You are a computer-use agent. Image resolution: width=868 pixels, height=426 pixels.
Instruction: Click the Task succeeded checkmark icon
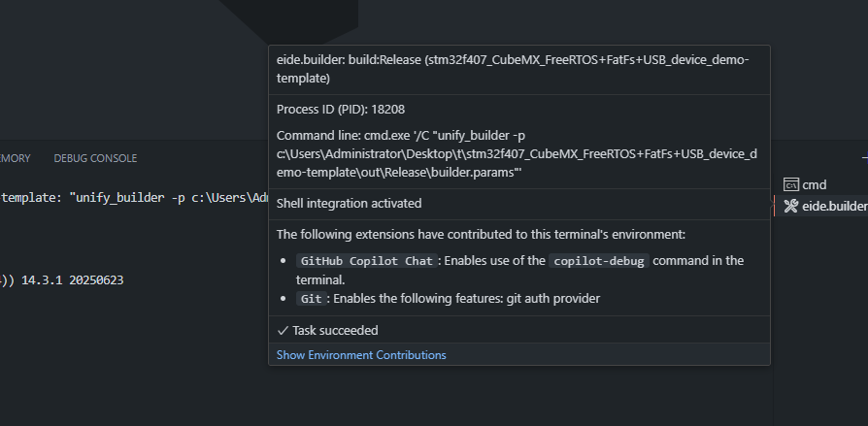click(x=283, y=330)
